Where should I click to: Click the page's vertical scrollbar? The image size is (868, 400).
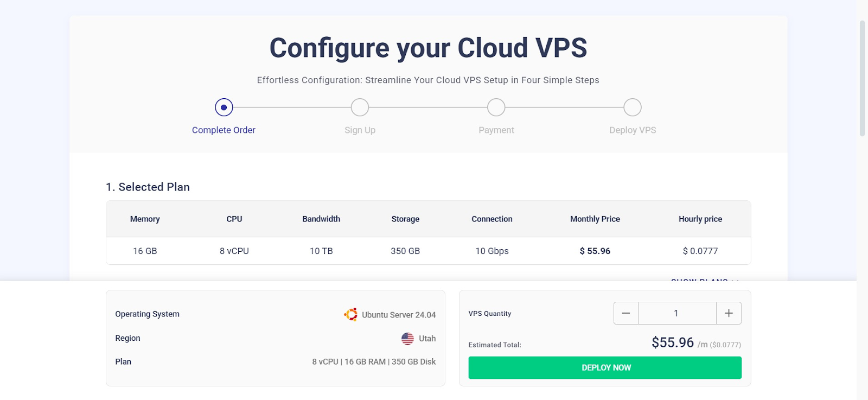coord(862,79)
